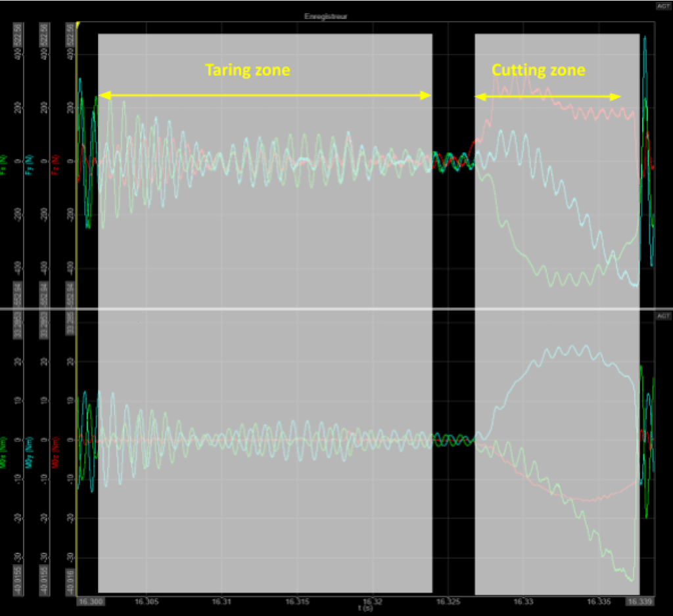Select the green Mx (Nm) channel label
The height and width of the screenshot is (616, 673).
(3, 452)
